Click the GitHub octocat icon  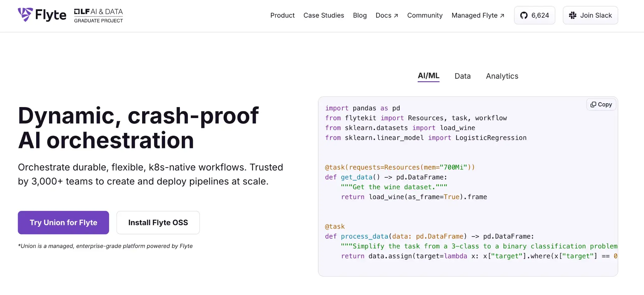tap(524, 15)
